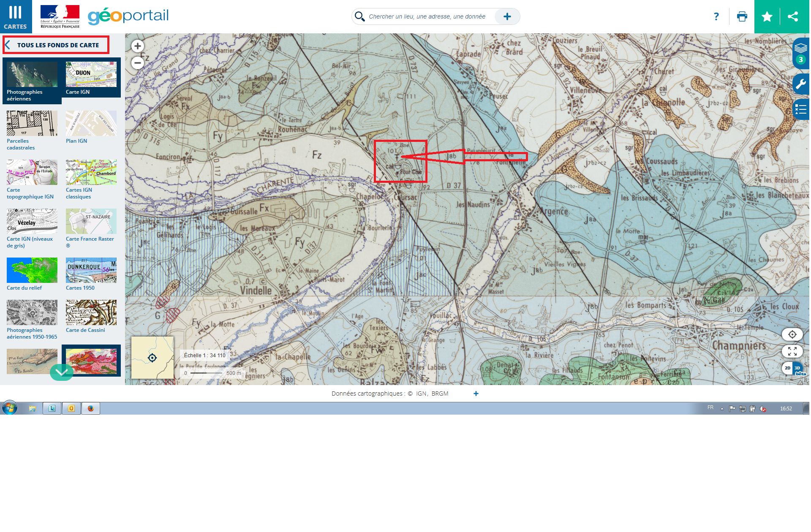Expand data attribution plus sign
The width and height of the screenshot is (811, 532).
[x=476, y=394]
